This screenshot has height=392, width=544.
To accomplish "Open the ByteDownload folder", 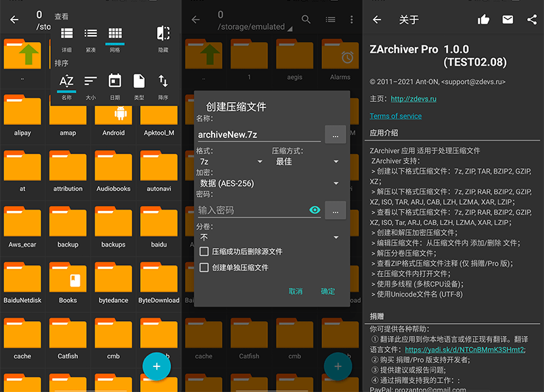I will click(x=159, y=283).
